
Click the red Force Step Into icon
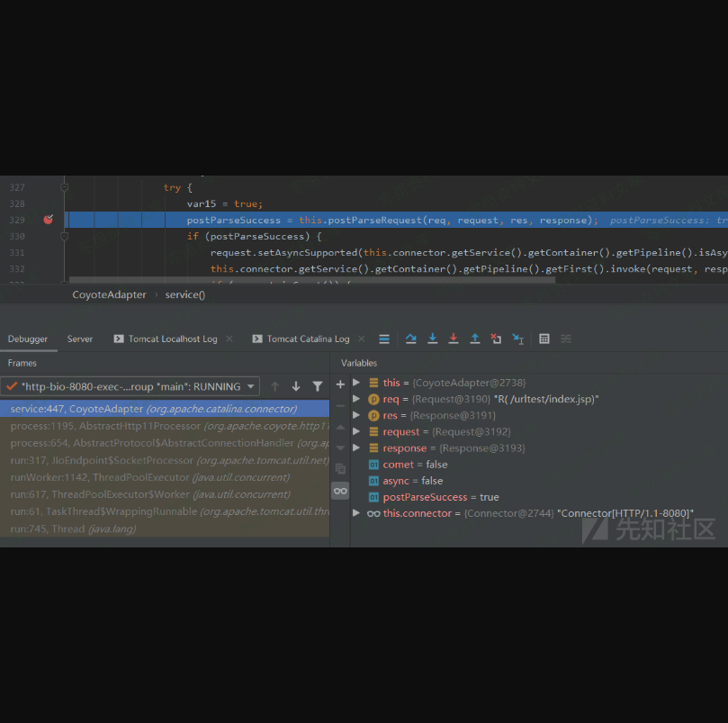454,339
